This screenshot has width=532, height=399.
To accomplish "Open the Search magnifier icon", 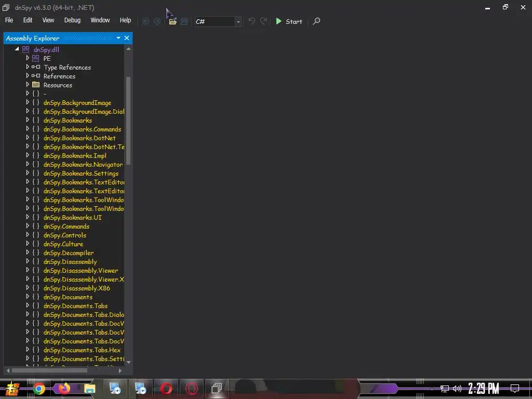I will pyautogui.click(x=316, y=21).
